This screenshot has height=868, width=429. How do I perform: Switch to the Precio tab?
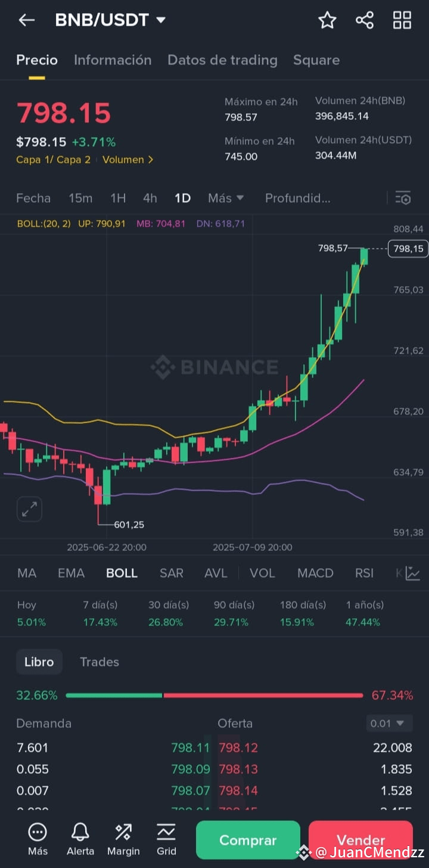37,60
